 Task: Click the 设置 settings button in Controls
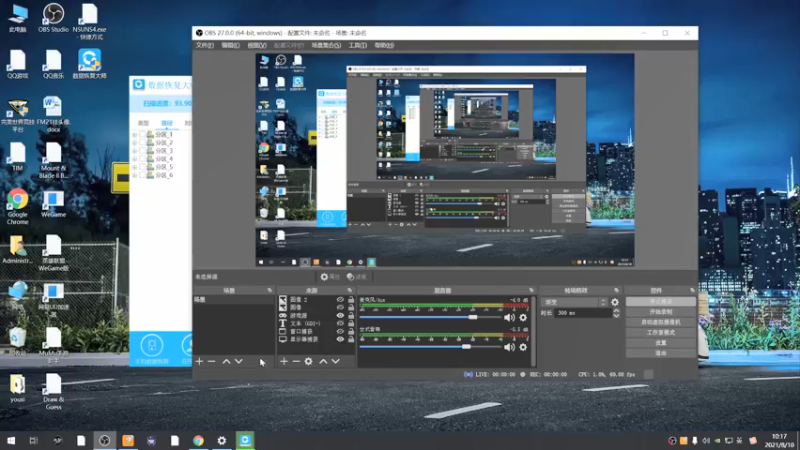click(x=661, y=343)
